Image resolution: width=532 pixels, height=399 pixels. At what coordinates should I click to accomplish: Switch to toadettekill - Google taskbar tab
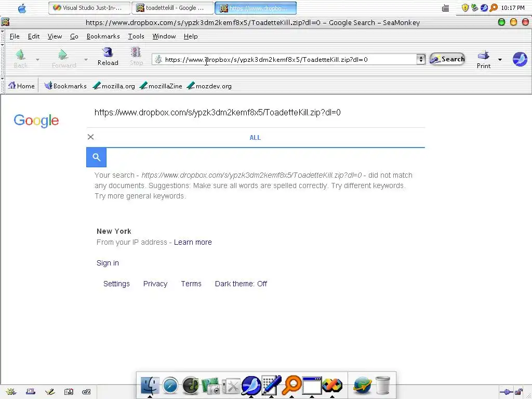coord(172,8)
